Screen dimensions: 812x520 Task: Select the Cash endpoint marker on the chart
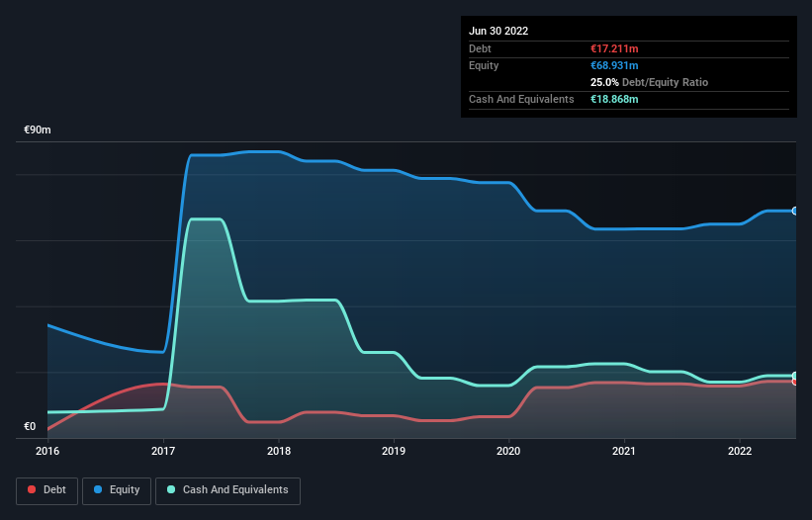point(795,376)
